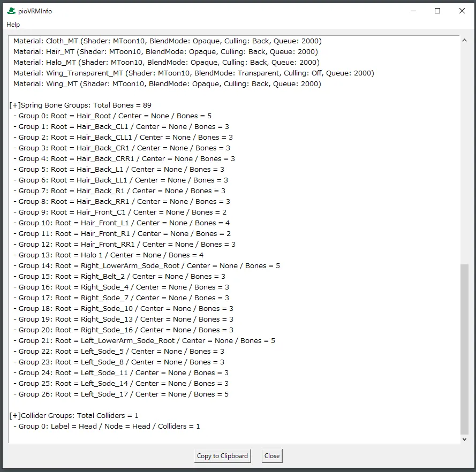Click the Group 19 Right_Sode_13 line

[x=123, y=319]
